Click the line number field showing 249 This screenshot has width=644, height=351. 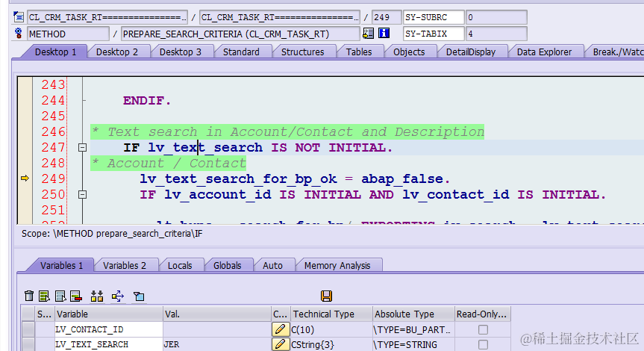(x=387, y=17)
